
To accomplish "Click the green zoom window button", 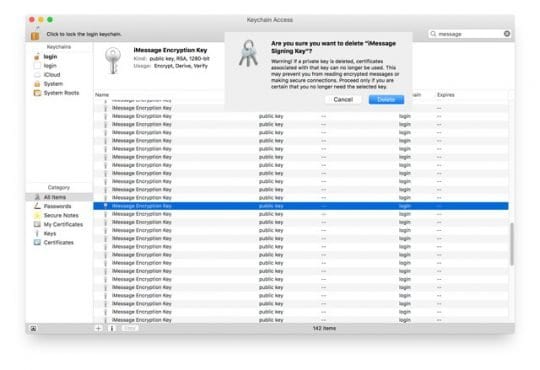I will (50, 20).
